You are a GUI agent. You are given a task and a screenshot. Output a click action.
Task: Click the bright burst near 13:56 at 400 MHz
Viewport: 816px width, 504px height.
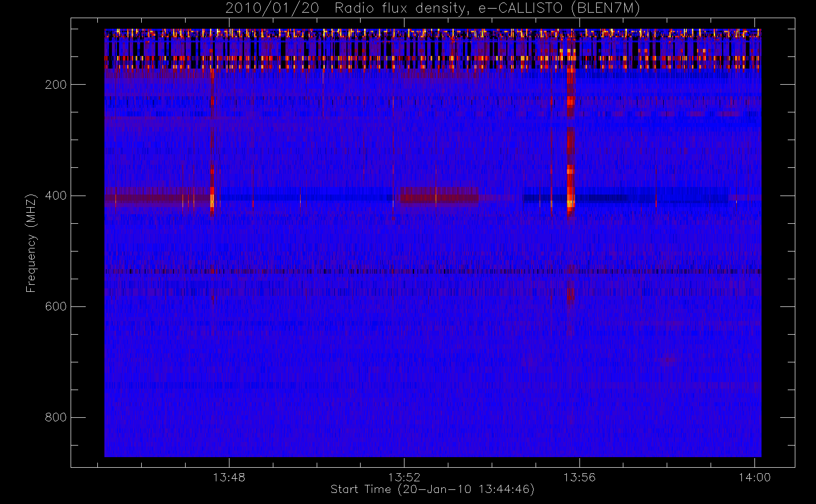[570, 201]
